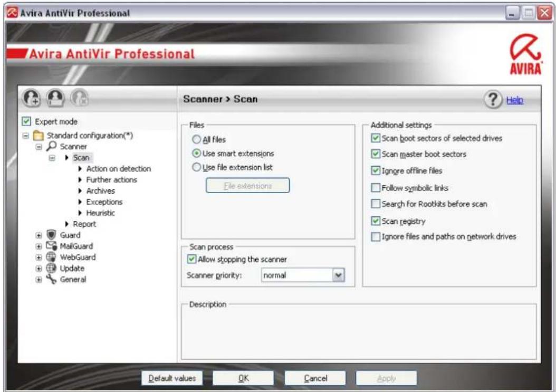This screenshot has height=392, width=556.
Task: Collapse the Scan subtree node
Action: pyautogui.click(x=52, y=158)
